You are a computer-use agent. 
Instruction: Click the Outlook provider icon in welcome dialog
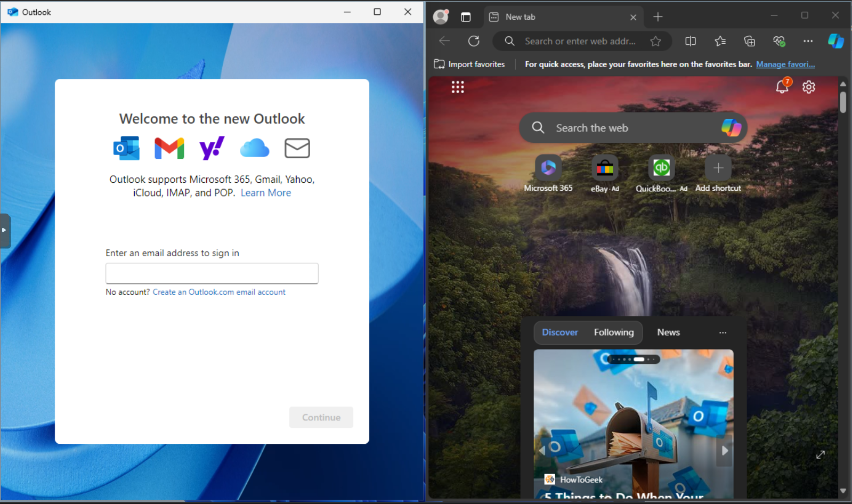click(127, 148)
